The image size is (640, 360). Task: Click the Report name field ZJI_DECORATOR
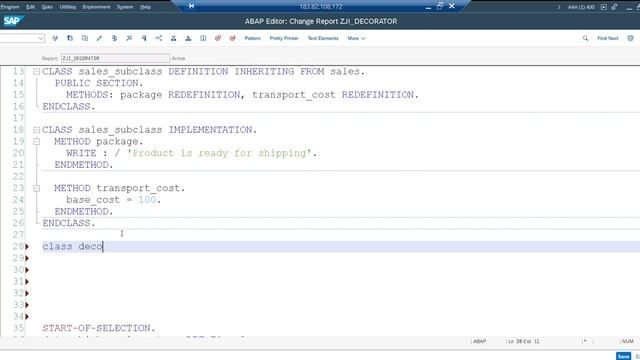coord(116,58)
